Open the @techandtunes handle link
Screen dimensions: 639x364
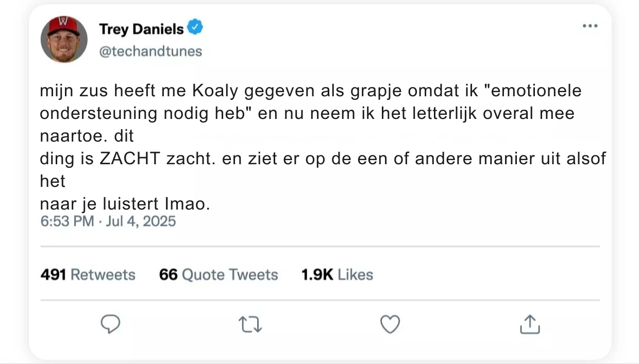coord(150,51)
